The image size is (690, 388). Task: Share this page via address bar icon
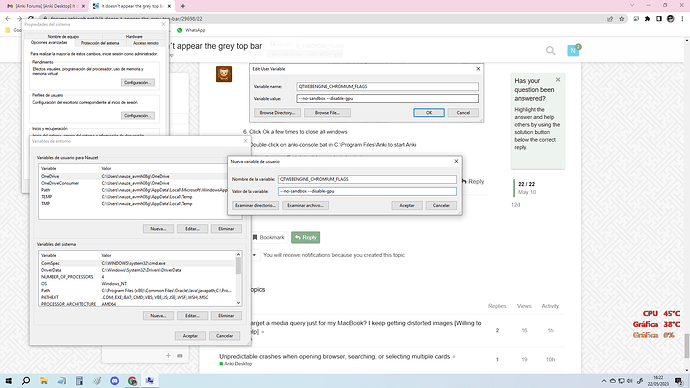pyautogui.click(x=610, y=19)
